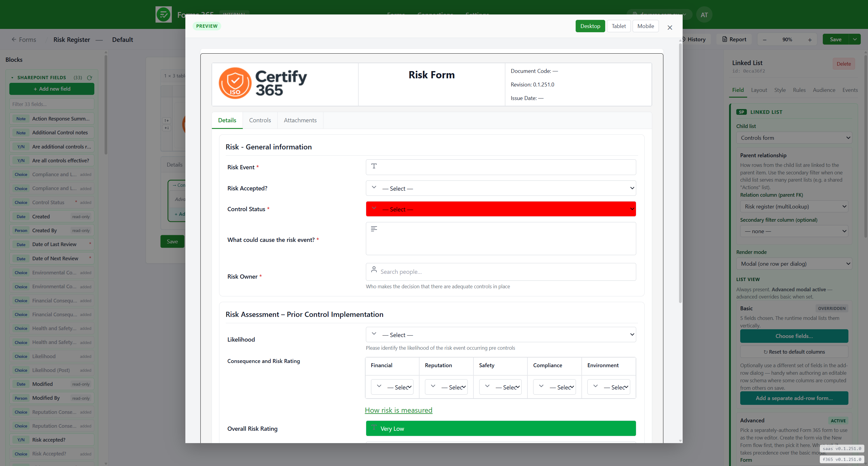Click the Risk Event text input

(501, 167)
